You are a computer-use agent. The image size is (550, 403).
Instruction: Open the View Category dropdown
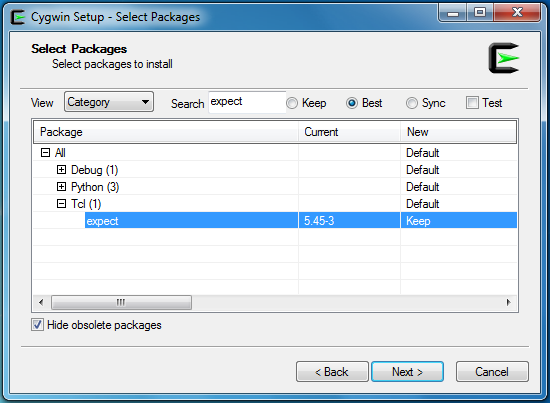109,102
